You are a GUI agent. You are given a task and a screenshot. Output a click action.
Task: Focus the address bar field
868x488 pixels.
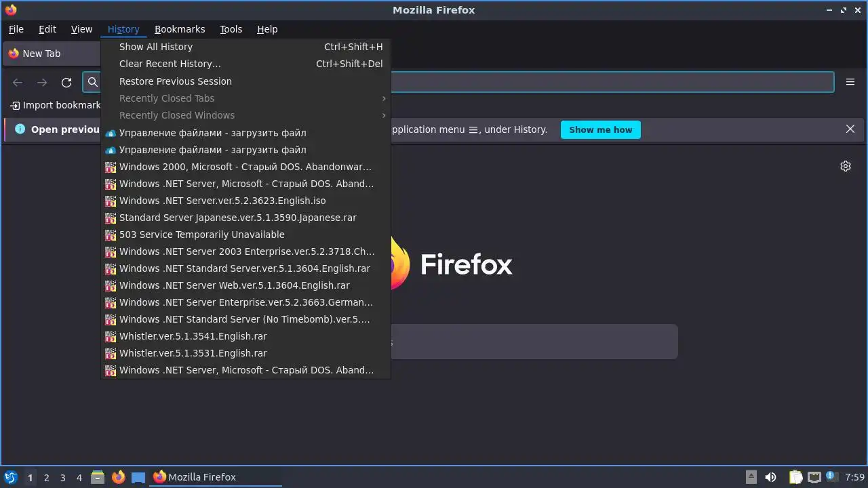(458, 82)
